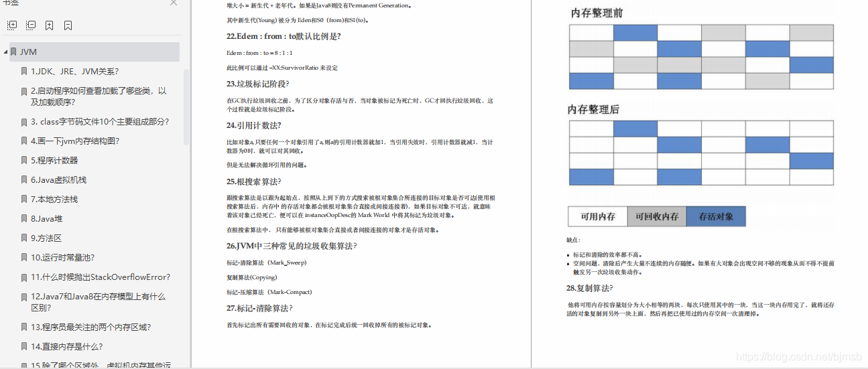The height and width of the screenshot is (369, 868).
Task: Click bookmark icon for 13.程序员最关注的两个内存区域
Action: (24, 327)
